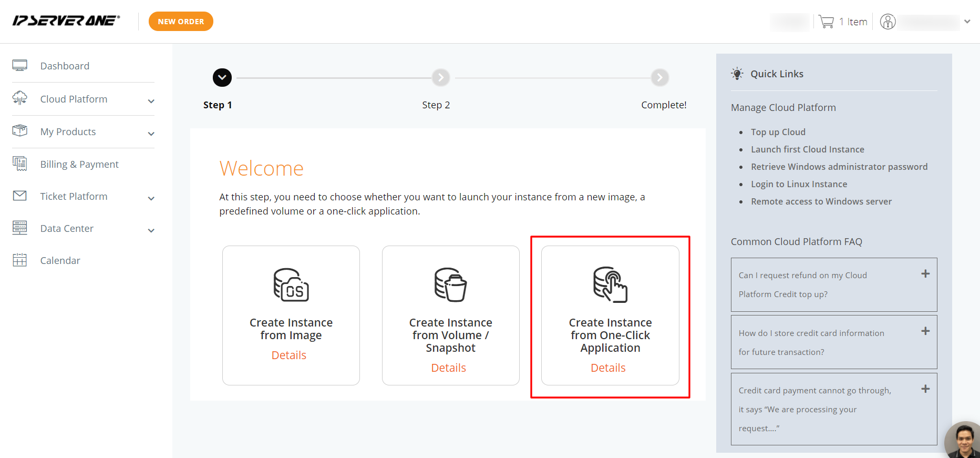
Task: Click the Billing & Payment invoice icon
Action: [x=20, y=164]
